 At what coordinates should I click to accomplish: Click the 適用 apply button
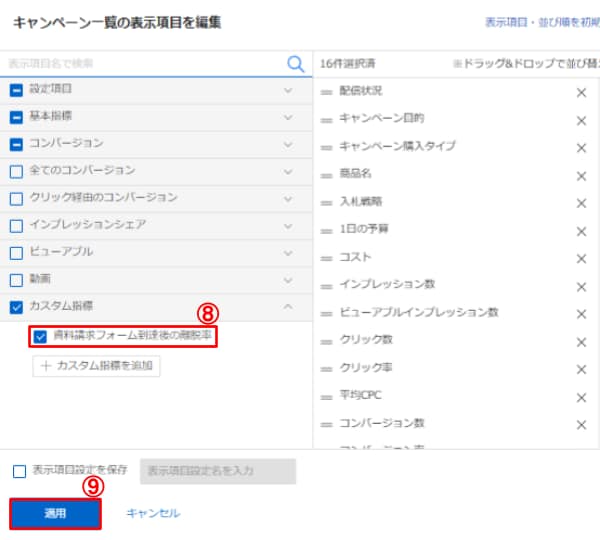(x=55, y=513)
